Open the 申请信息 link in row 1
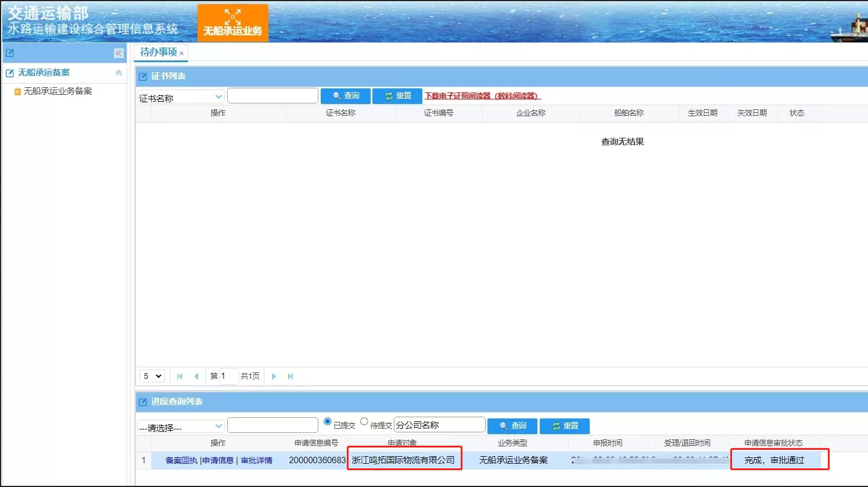Screen dimensions: 868x487 coord(218,460)
